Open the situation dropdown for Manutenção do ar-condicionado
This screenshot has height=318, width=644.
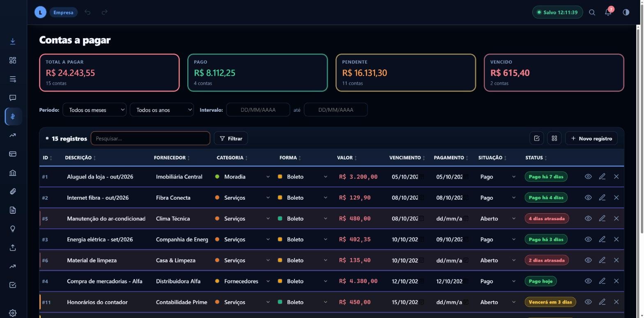[x=498, y=219]
